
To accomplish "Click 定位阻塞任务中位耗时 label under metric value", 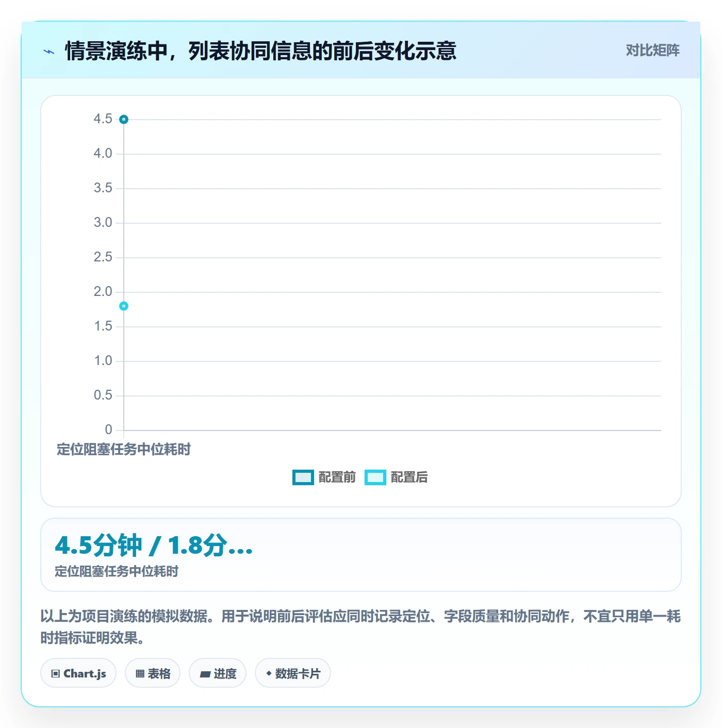I will [117, 571].
